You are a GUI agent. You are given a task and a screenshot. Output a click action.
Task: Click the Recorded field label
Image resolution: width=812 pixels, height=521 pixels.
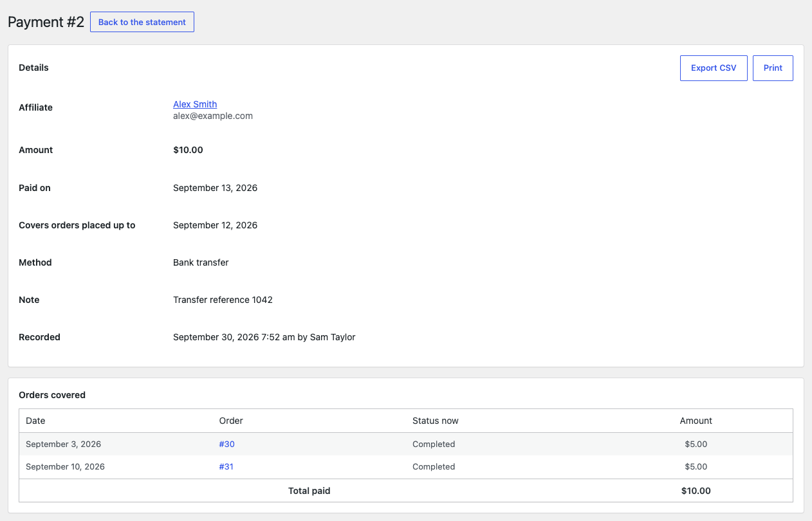[x=39, y=337]
